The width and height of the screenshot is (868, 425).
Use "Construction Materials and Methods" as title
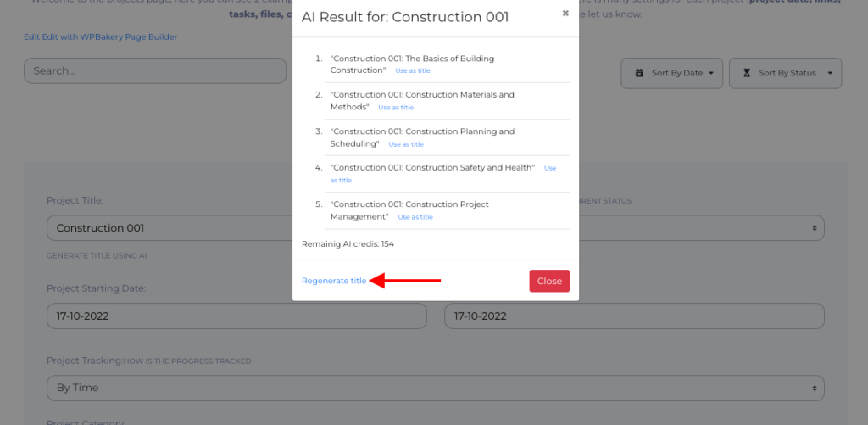tap(396, 108)
